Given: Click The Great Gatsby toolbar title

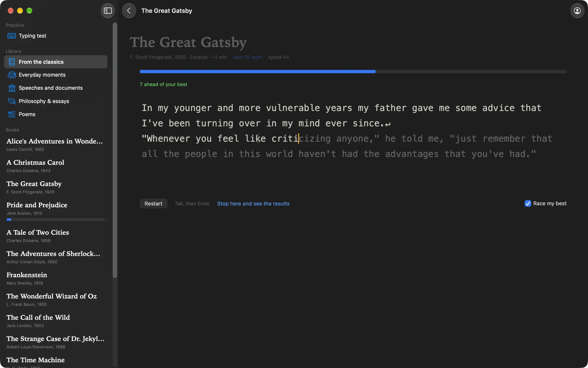Looking at the screenshot, I should (x=167, y=11).
